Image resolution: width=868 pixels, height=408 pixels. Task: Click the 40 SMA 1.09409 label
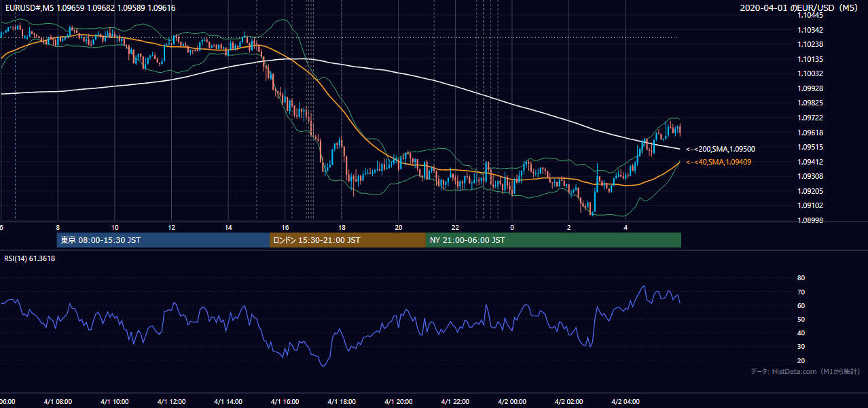coord(719,162)
